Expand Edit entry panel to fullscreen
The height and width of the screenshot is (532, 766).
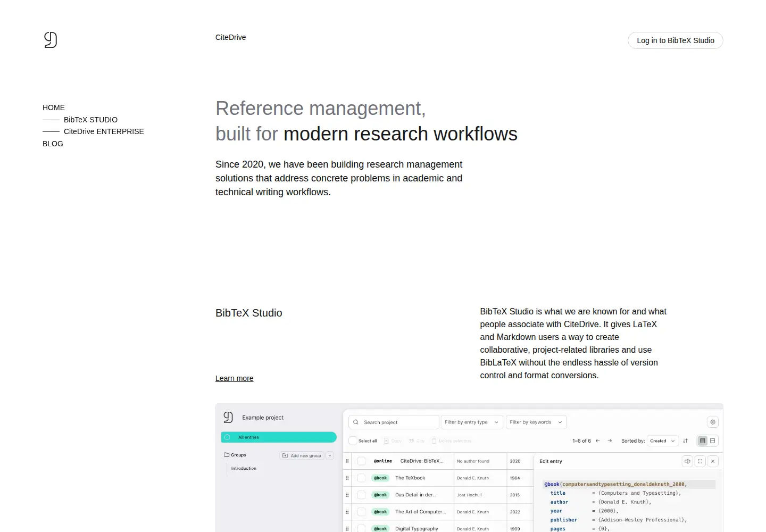coord(700,461)
